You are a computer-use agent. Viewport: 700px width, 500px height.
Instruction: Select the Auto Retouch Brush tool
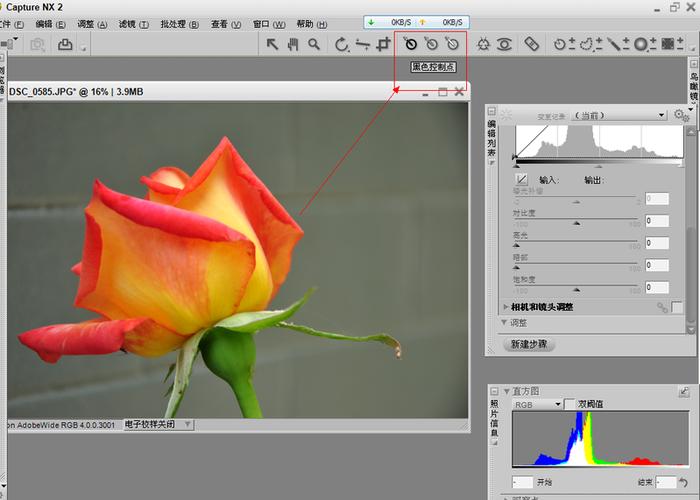pos(531,44)
